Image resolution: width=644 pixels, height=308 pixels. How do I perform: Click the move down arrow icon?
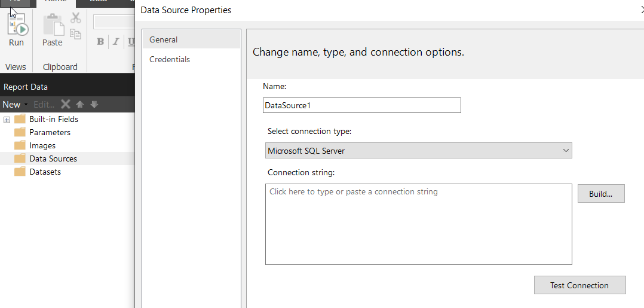point(94,105)
